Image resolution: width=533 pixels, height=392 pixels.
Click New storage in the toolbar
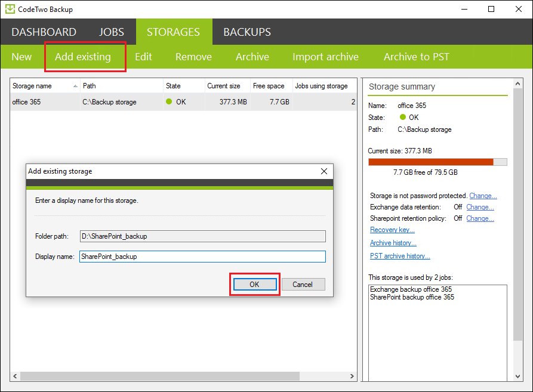[x=21, y=57]
